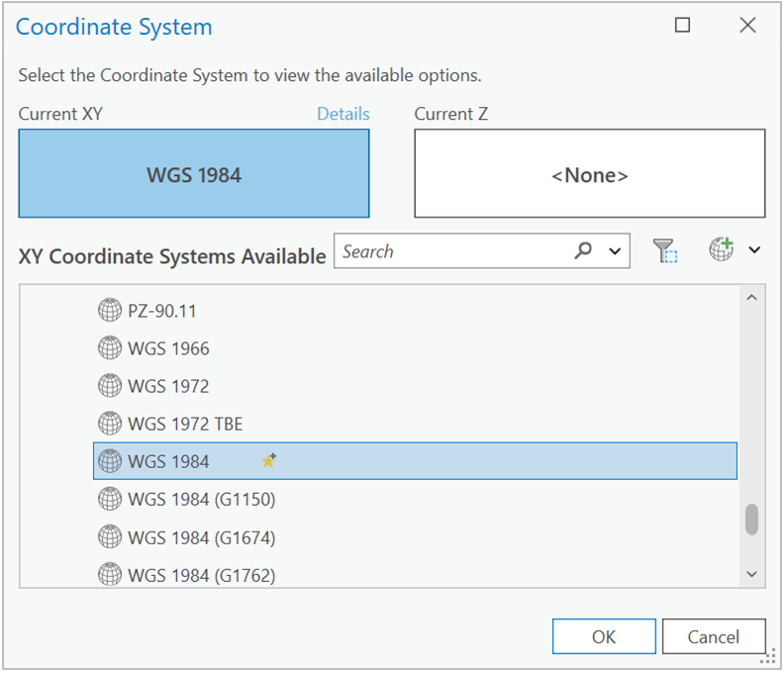Click the globe icon beside WGS 1984 (G1762)
Viewport: 784px width, 673px height.
click(110, 574)
